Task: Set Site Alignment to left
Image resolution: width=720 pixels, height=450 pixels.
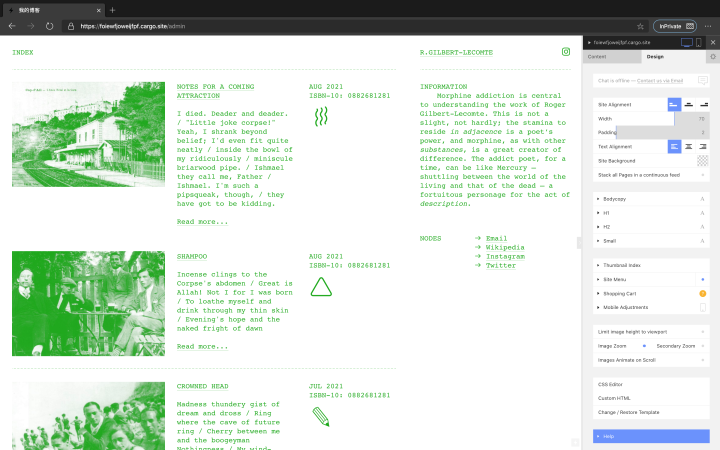Action: coord(674,105)
